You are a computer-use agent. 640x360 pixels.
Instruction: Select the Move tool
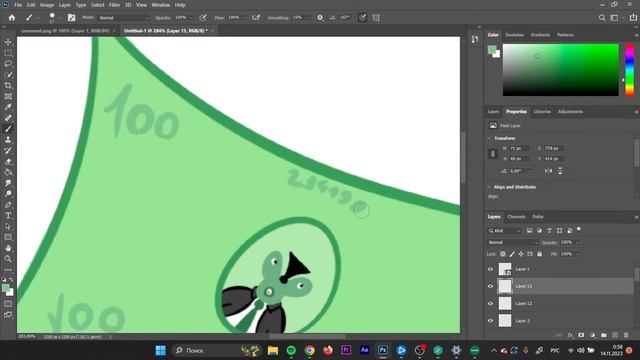pyautogui.click(x=8, y=42)
